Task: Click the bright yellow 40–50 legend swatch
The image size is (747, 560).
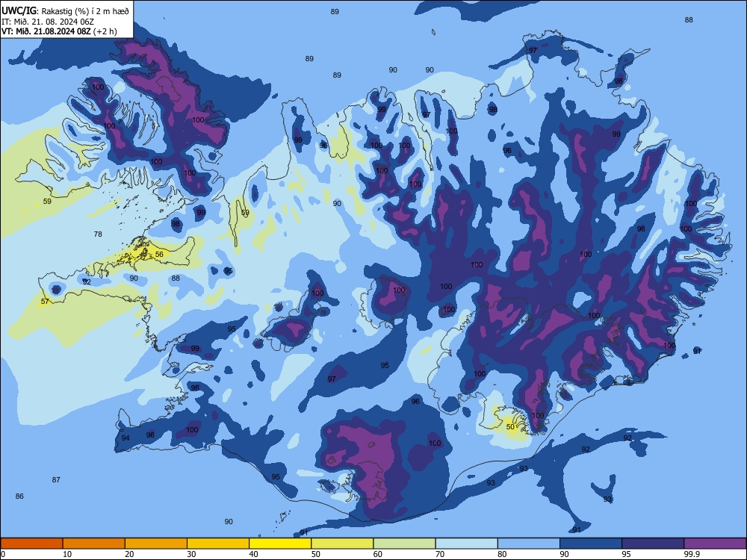Action: [x=280, y=544]
